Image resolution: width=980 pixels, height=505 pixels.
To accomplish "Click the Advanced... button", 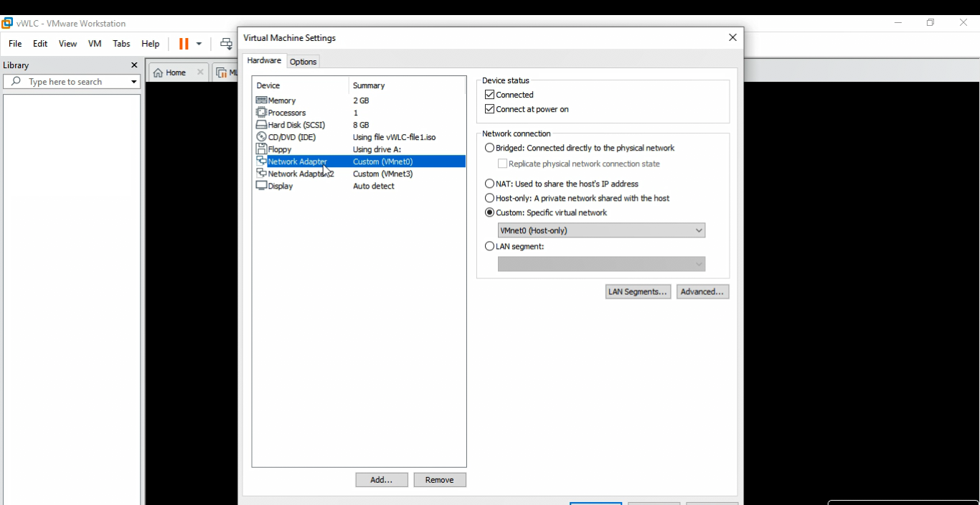I will [702, 292].
